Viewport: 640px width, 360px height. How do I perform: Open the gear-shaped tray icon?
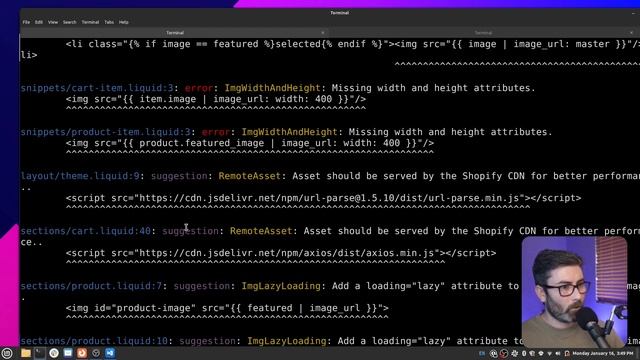coord(515,353)
